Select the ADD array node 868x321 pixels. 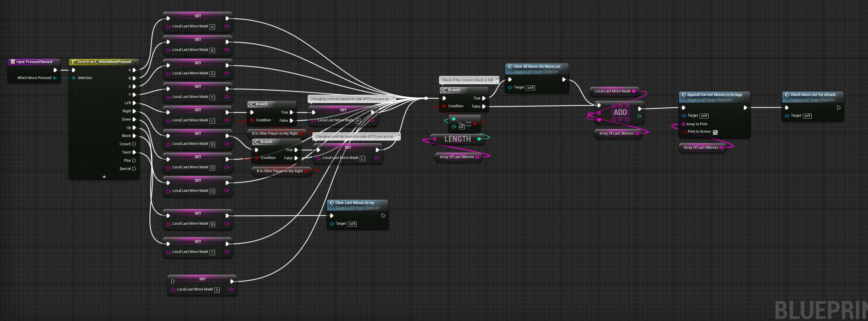(x=620, y=112)
